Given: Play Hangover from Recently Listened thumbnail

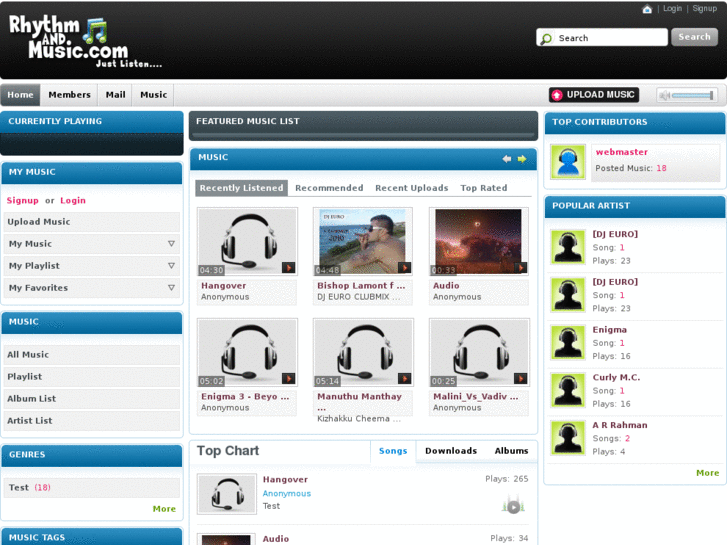Looking at the screenshot, I should (x=288, y=268).
